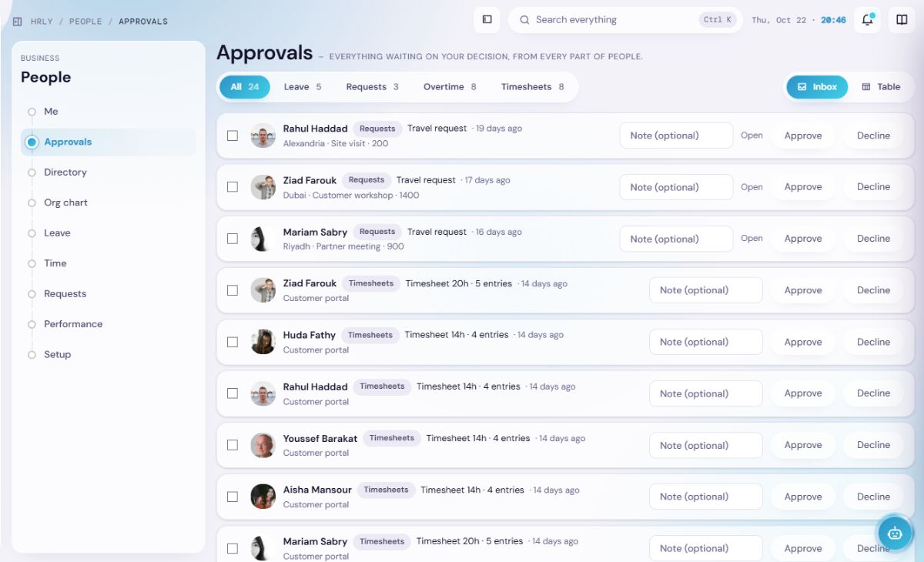Screen dimensions: 924x562
Task: Click Rahul Haddad's avatar on Travel request
Action: click(x=263, y=135)
